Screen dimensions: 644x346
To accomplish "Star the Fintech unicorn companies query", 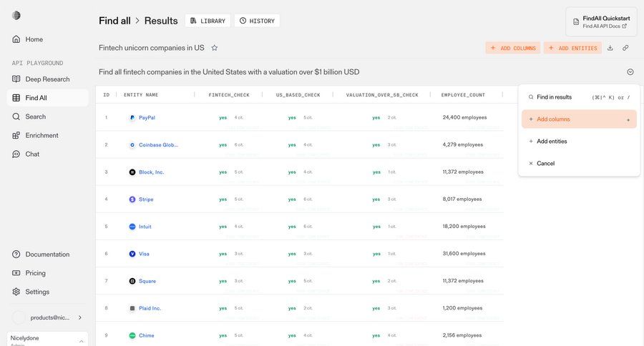I will click(214, 48).
